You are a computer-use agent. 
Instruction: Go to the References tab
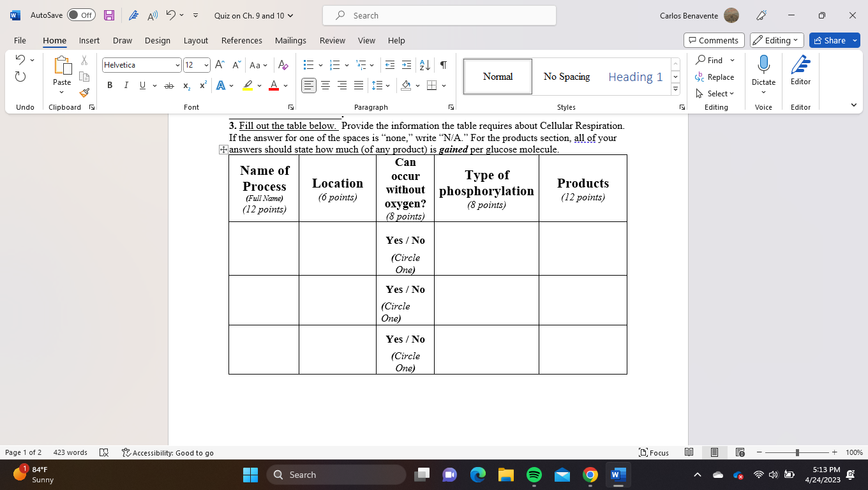click(242, 40)
